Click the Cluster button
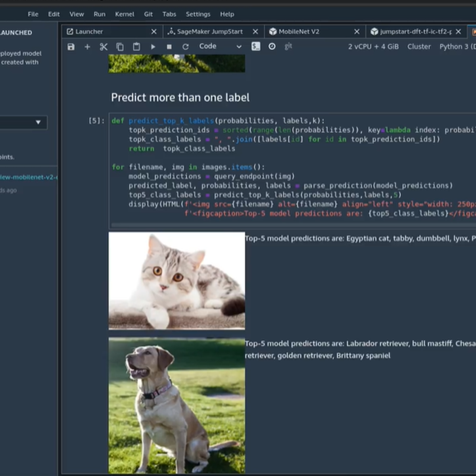The height and width of the screenshot is (476, 476). coord(419,47)
